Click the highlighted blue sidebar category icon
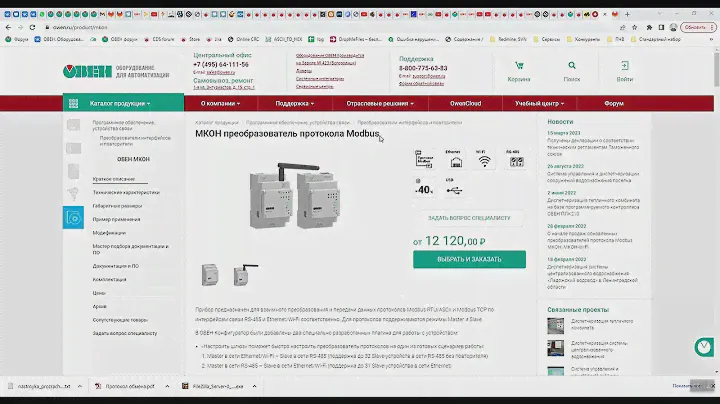 click(x=73, y=217)
